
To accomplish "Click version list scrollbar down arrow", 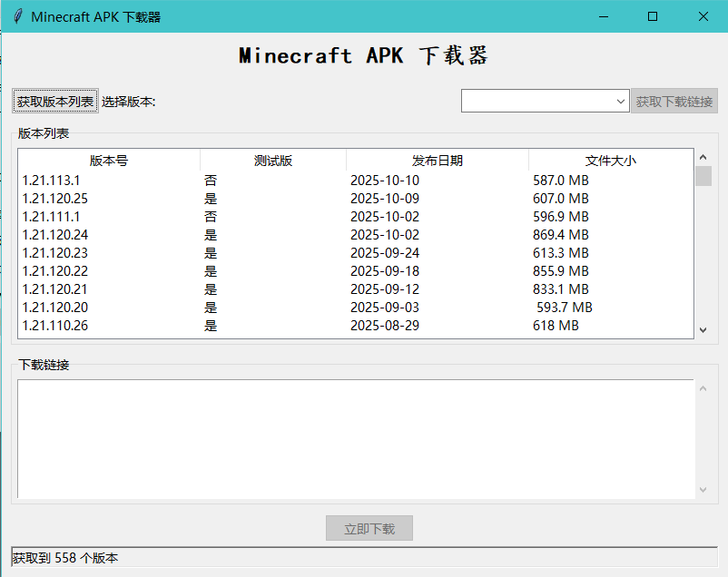I will pyautogui.click(x=703, y=330).
